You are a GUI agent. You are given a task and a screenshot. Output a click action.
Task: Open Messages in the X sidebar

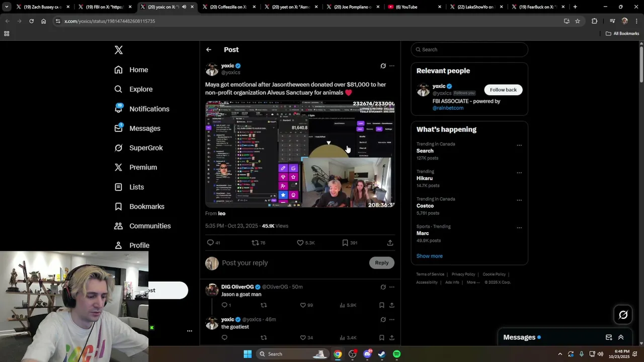point(137,128)
